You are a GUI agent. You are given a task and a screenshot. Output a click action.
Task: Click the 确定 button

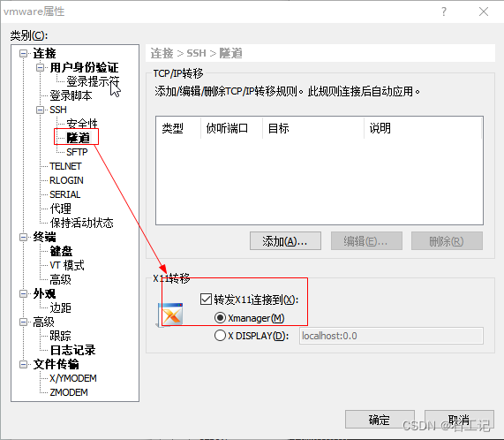(380, 419)
